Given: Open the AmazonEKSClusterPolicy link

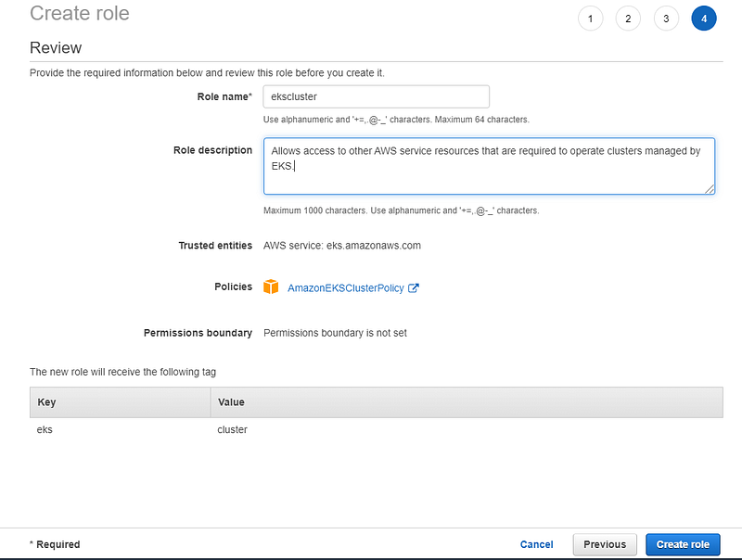Looking at the screenshot, I should click(345, 288).
